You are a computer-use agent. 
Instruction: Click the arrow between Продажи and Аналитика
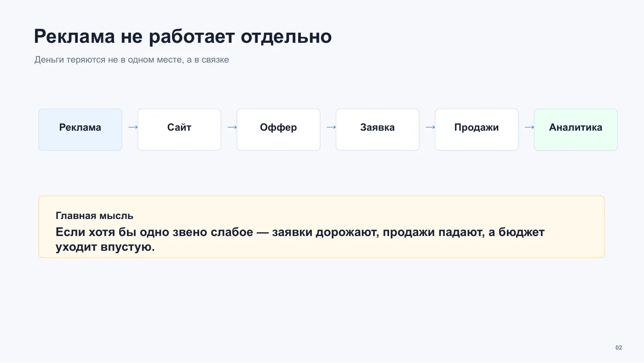[x=529, y=127]
